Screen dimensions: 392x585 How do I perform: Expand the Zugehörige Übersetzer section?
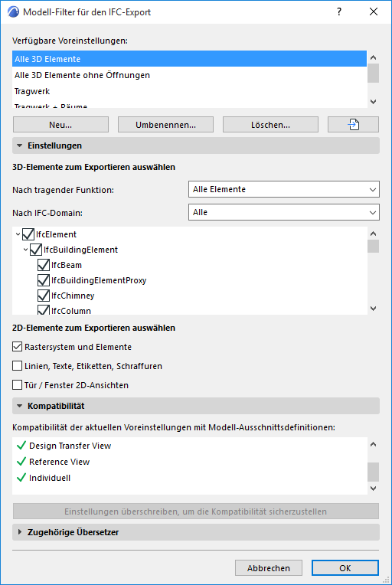[196, 532]
